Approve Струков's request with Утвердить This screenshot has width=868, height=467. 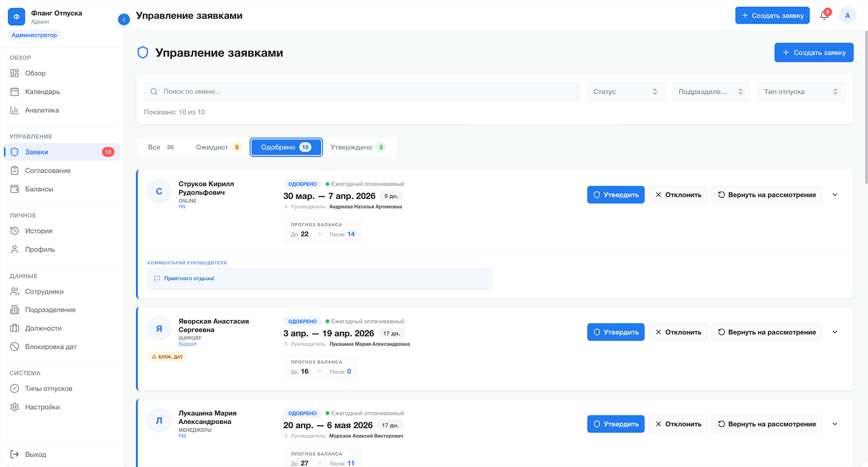pos(615,195)
